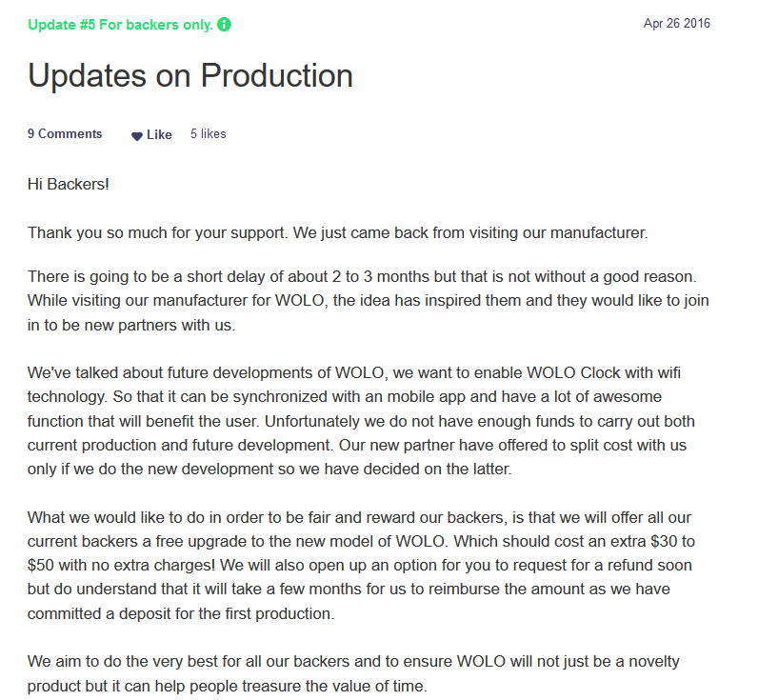Click the line mentioning "$50 with no extra charges"
This screenshot has width=778, height=700.
tap(360, 565)
